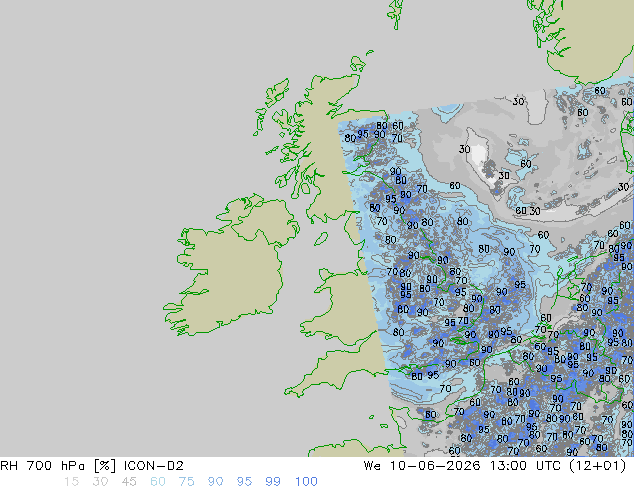
Task: Click the light blue legend value 60
Action: click(x=158, y=482)
